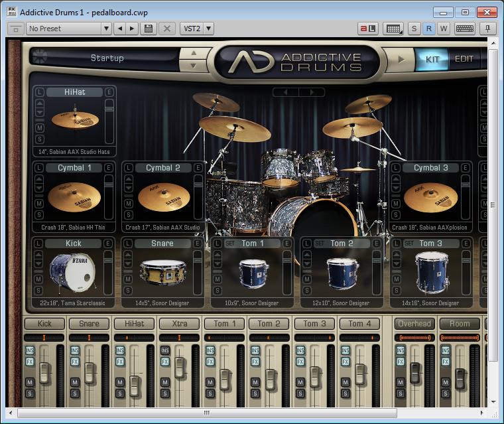Click the Addictive Drums logo

pos(296,62)
